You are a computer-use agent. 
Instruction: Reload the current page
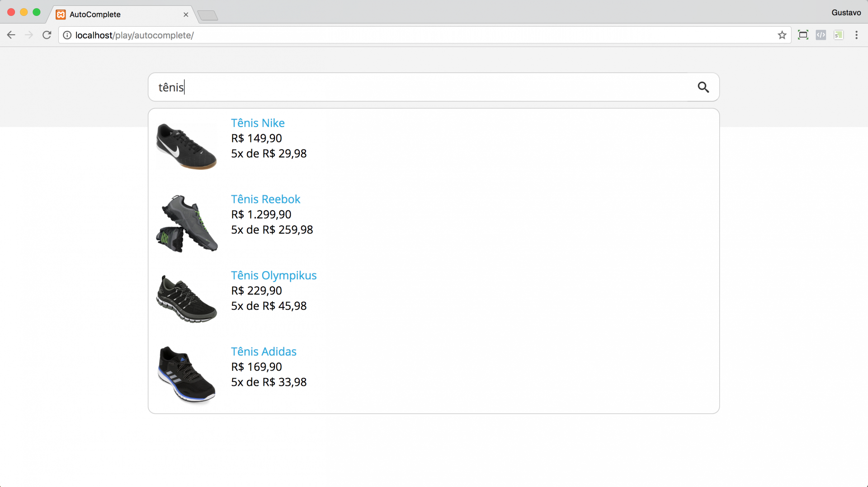click(x=47, y=35)
